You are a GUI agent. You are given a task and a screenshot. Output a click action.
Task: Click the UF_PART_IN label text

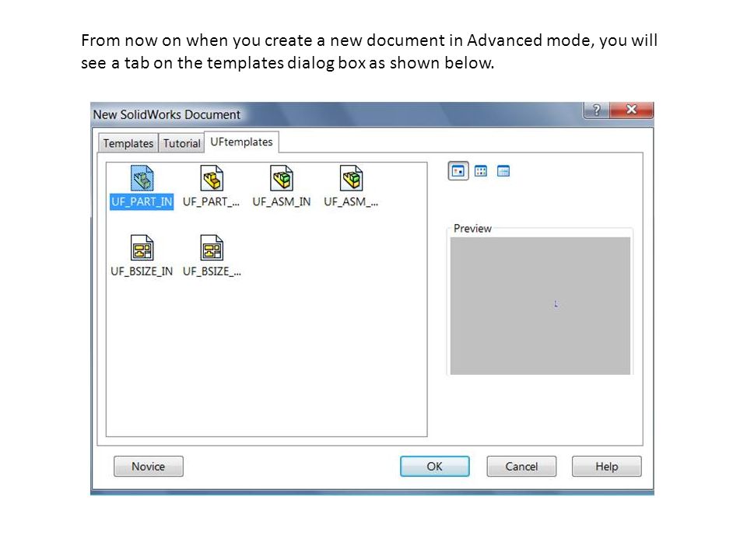pyautogui.click(x=142, y=202)
